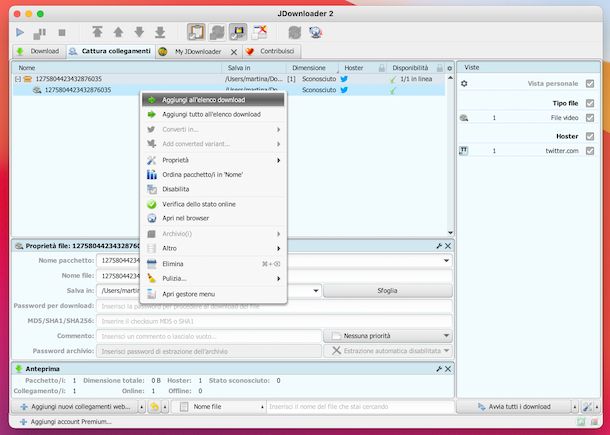Expand the Proprietà submenu
Viewport: 610px width, 435px height.
[213, 160]
